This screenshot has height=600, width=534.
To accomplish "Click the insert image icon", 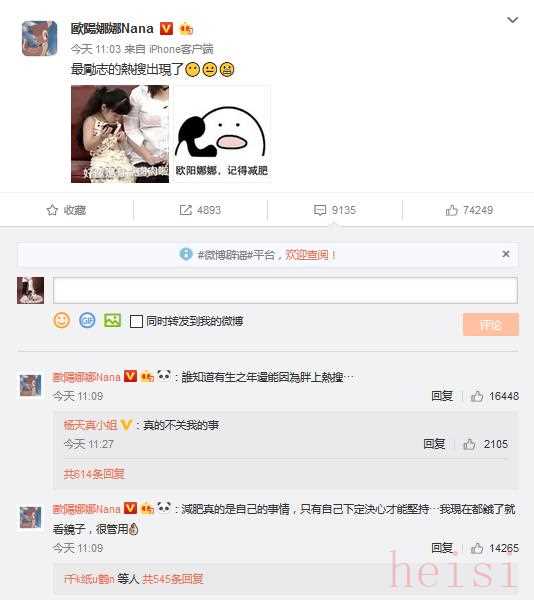I will point(112,320).
